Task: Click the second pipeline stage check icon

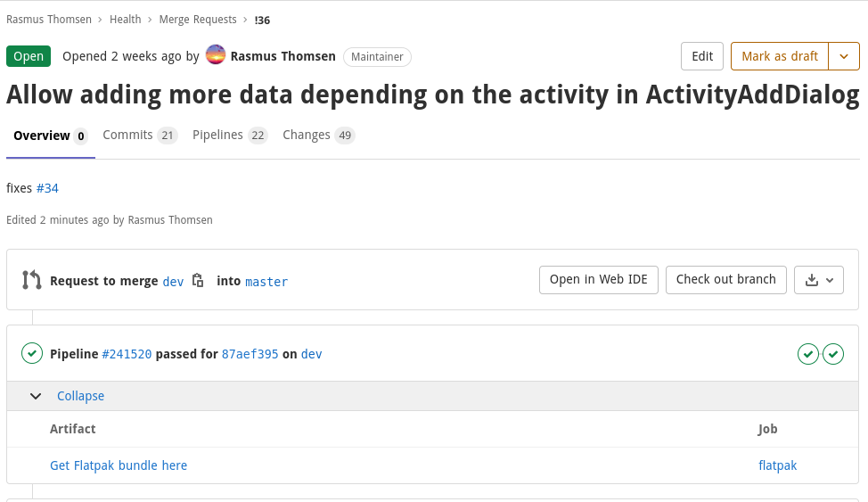Action: pos(833,354)
